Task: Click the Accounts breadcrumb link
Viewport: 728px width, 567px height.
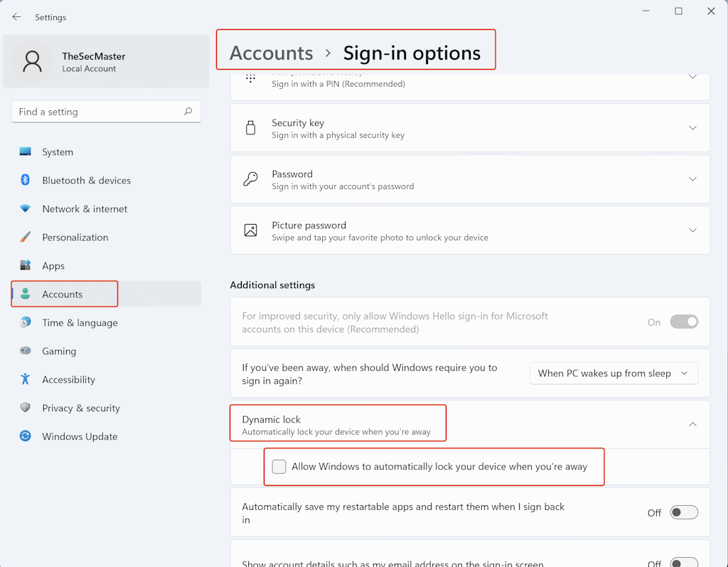Action: (x=271, y=53)
